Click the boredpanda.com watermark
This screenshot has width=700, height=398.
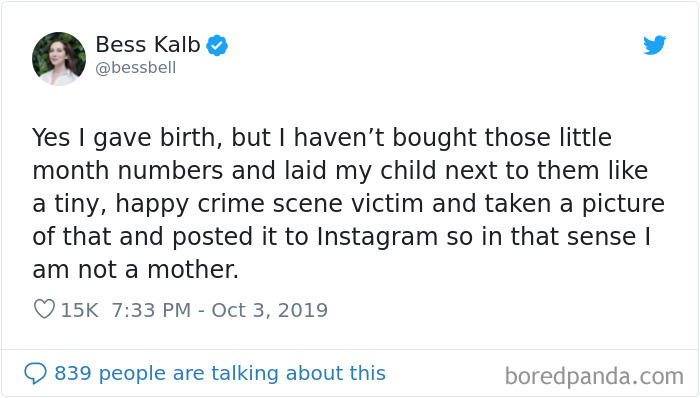tap(594, 376)
